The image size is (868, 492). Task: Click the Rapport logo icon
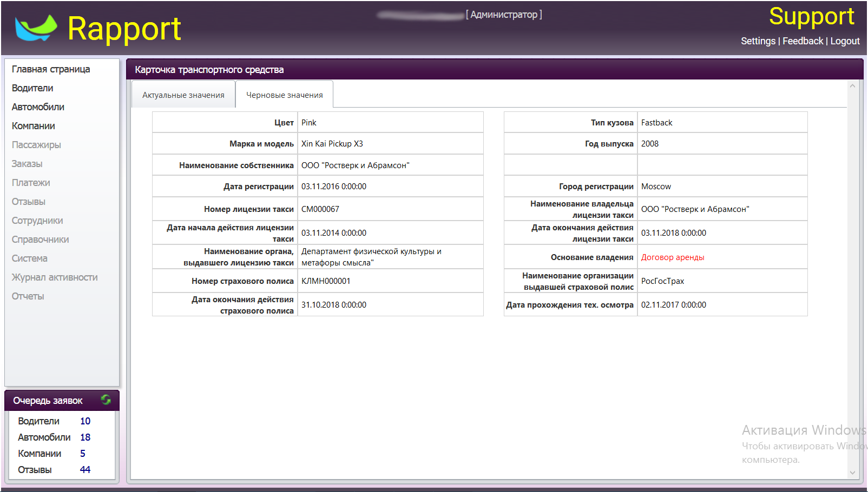(x=36, y=28)
